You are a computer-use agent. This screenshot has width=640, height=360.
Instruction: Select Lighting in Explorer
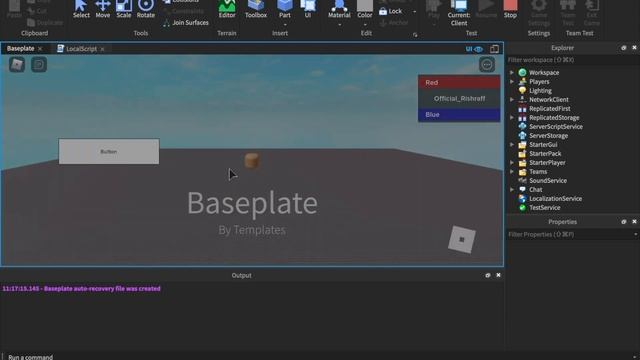coord(540,91)
